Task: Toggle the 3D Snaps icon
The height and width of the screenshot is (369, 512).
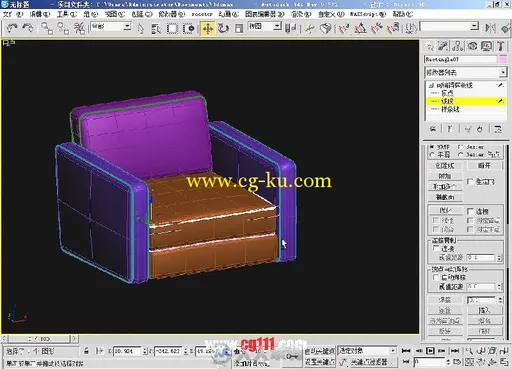Action: [x=344, y=29]
